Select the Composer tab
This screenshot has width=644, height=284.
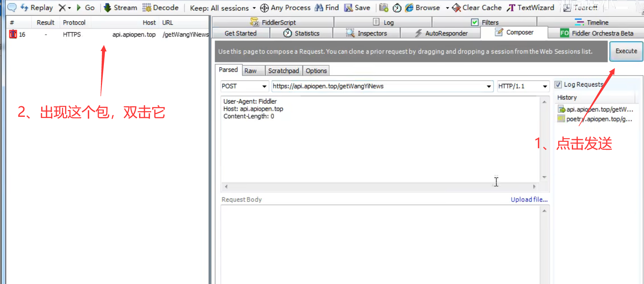pos(514,33)
